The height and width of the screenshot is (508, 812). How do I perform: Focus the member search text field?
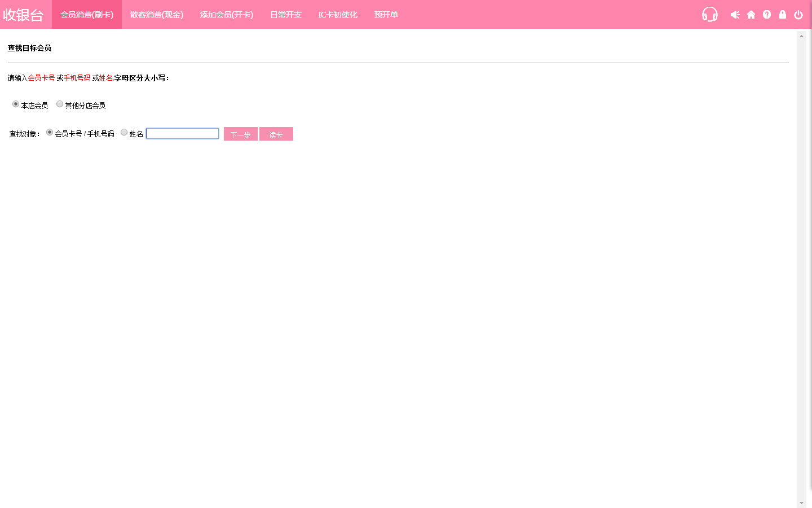pyautogui.click(x=183, y=134)
